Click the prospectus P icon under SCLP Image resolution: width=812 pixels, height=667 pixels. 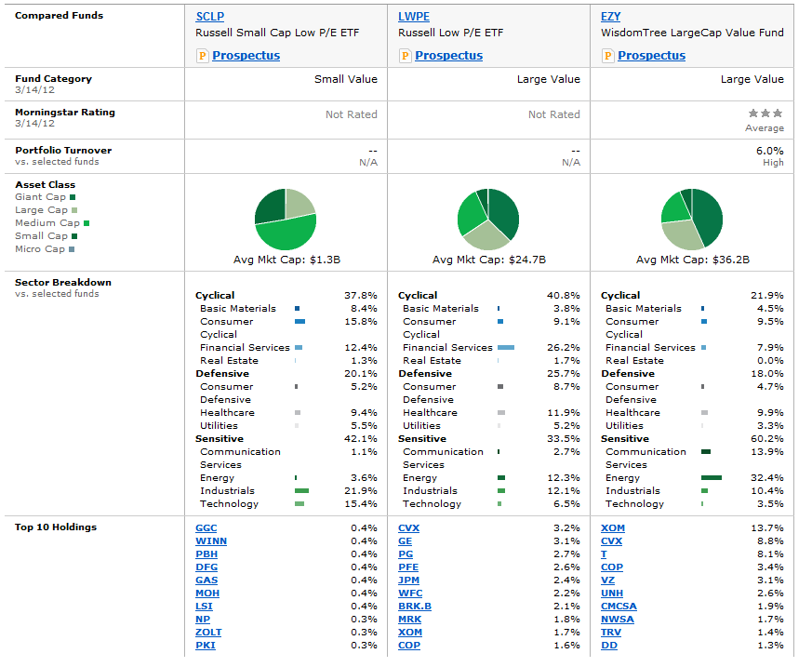coord(202,56)
